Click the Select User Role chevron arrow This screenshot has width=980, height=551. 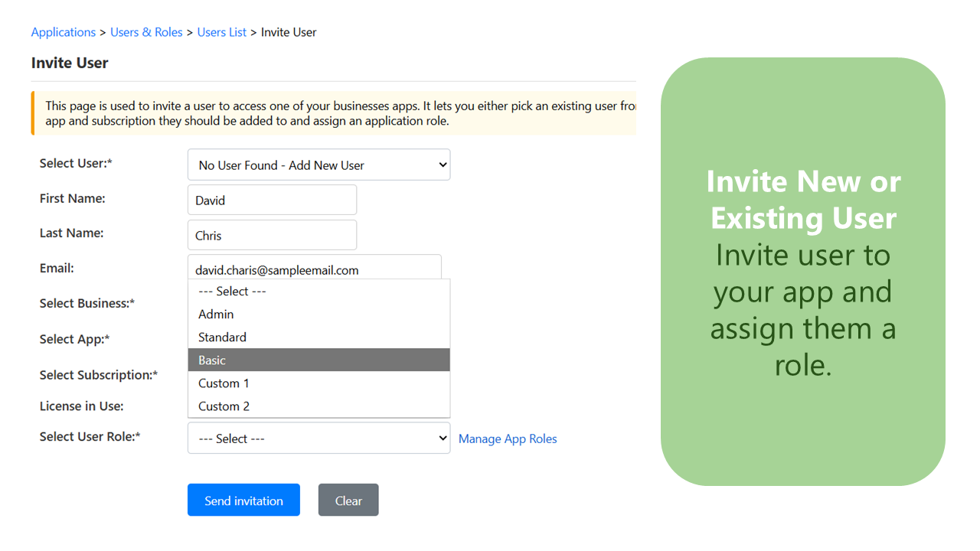click(443, 438)
